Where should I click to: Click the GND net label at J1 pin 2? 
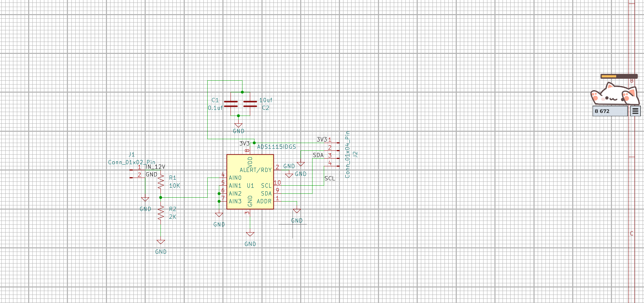pyautogui.click(x=152, y=174)
